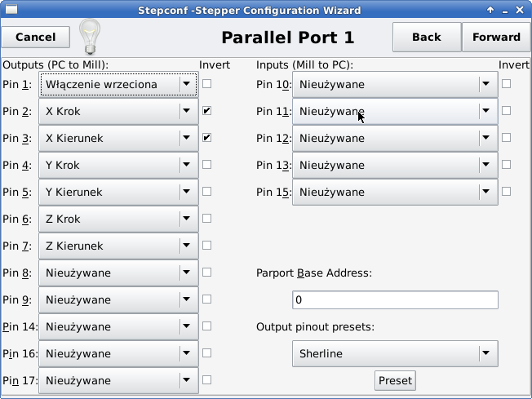The image size is (532, 399).
Task: Go Forward to the next page
Action: [496, 37]
